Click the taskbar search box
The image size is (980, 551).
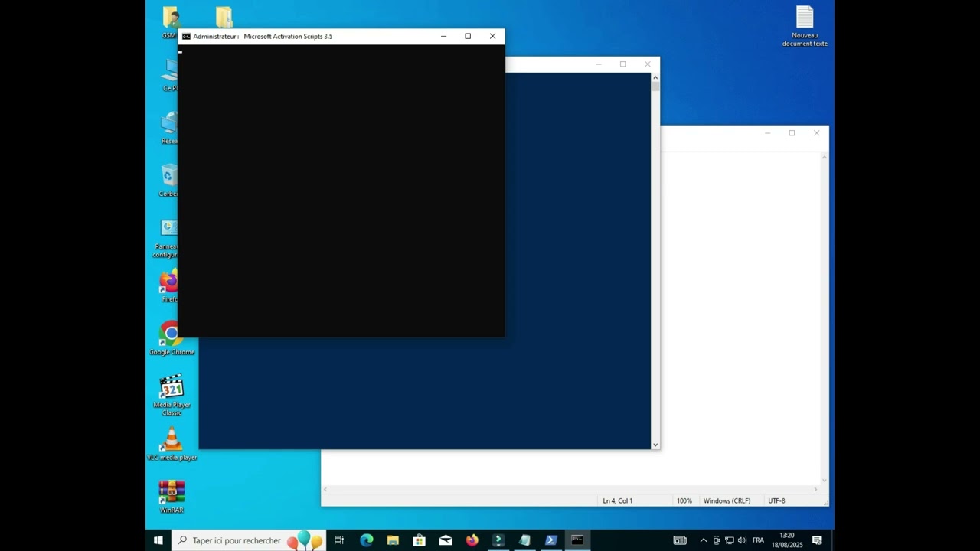[x=248, y=540]
